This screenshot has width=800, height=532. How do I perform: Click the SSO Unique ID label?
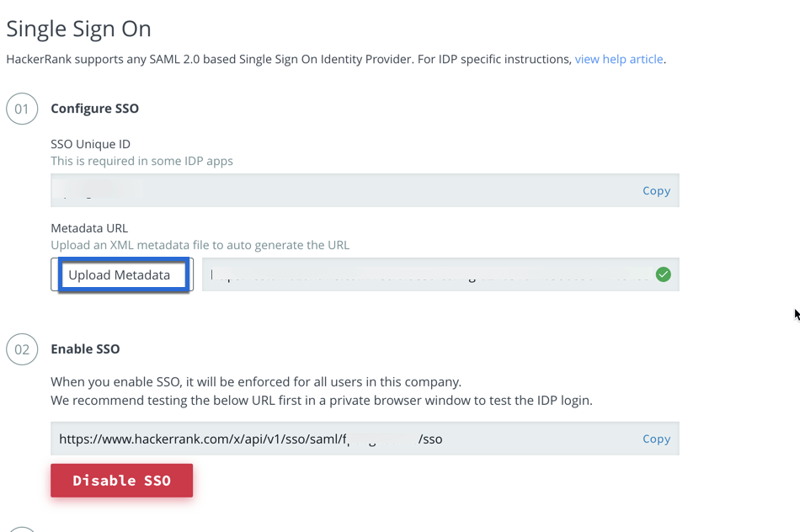click(90, 144)
